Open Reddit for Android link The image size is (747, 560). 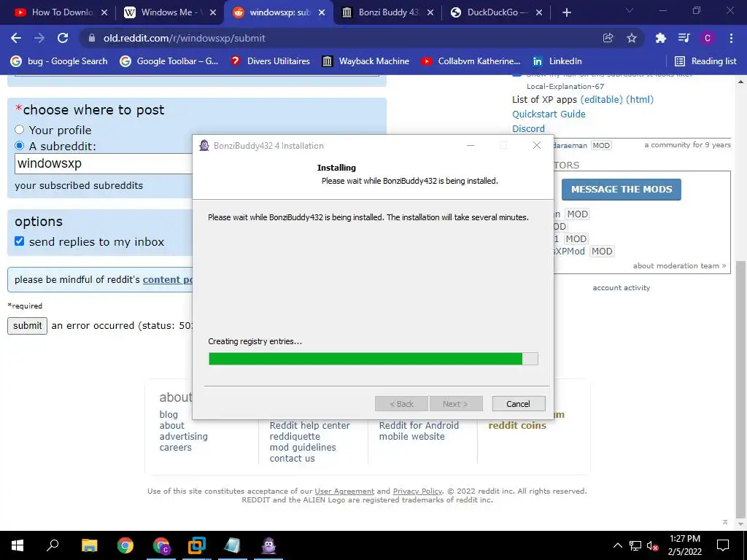[x=419, y=425]
